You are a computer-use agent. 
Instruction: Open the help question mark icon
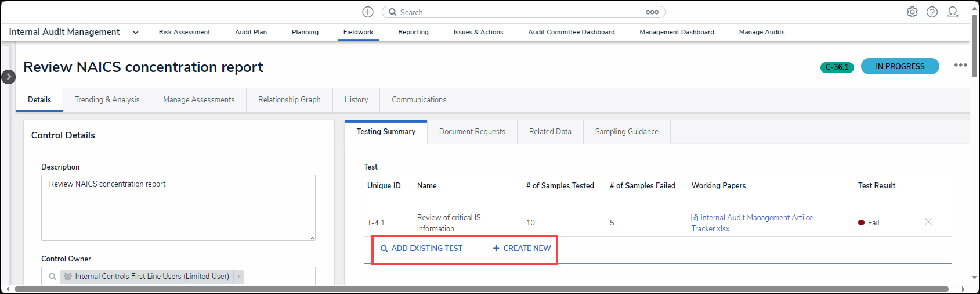coord(932,12)
